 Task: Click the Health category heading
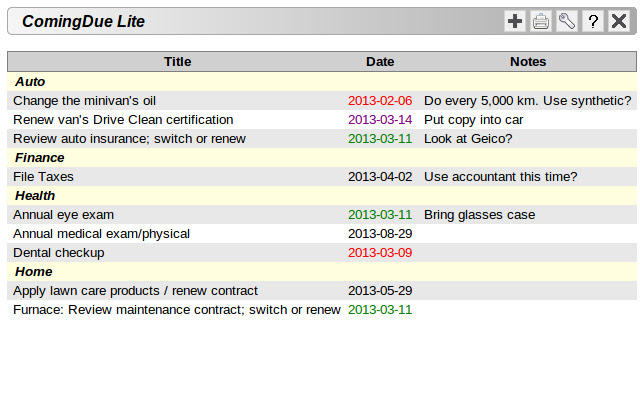click(x=36, y=195)
